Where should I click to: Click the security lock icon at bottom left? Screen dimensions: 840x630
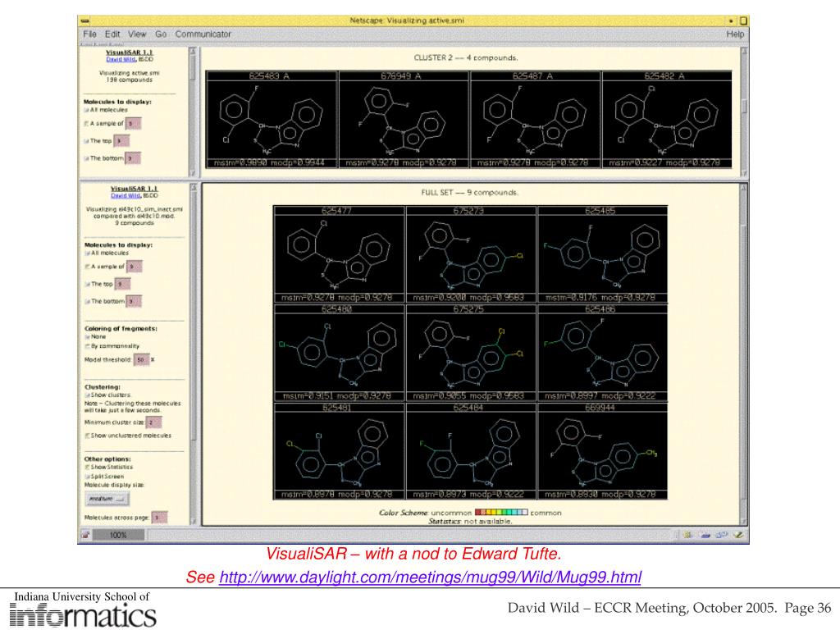[85, 535]
